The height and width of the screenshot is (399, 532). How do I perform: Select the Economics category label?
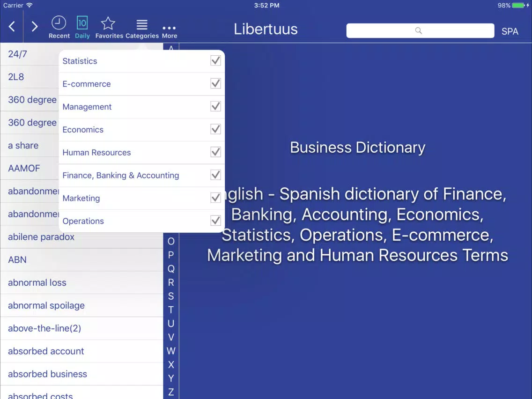click(x=83, y=130)
